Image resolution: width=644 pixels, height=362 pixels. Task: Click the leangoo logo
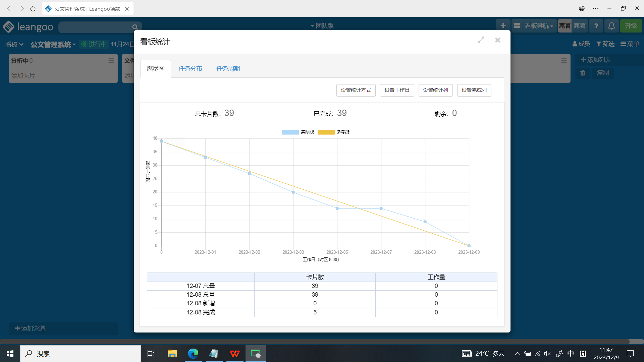pyautogui.click(x=28, y=27)
